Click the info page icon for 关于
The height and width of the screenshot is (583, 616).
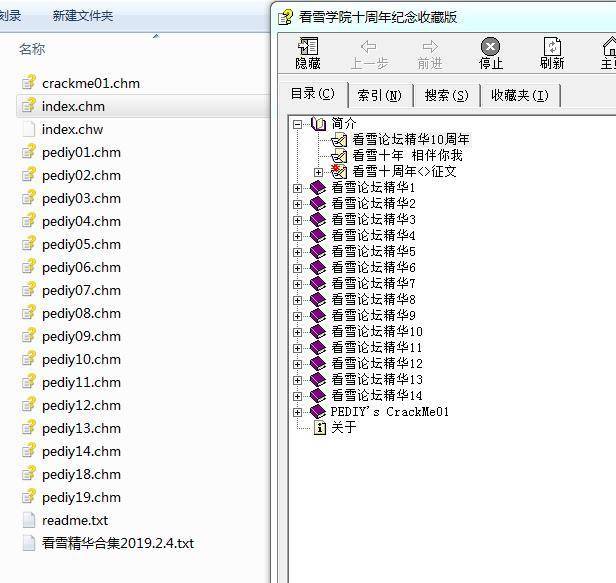click(320, 427)
